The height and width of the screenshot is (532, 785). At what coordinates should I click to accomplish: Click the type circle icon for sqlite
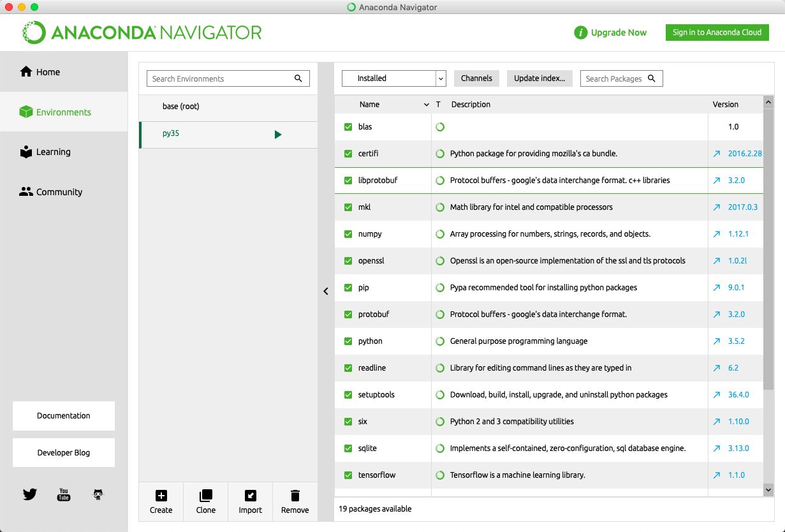coord(439,448)
